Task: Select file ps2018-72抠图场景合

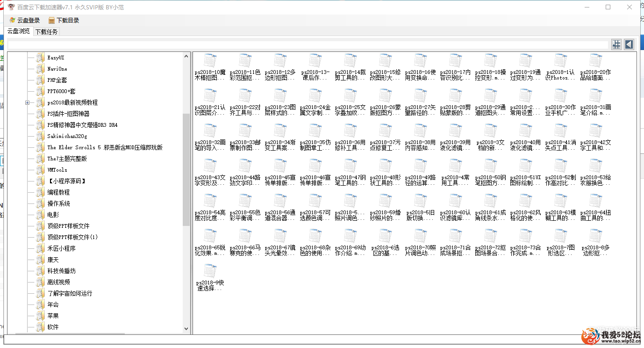Action: 491,243
